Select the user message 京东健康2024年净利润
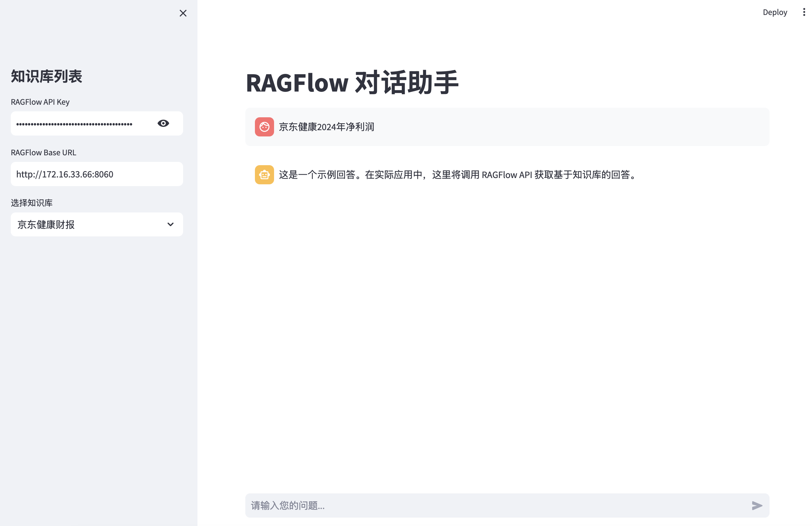 point(326,127)
